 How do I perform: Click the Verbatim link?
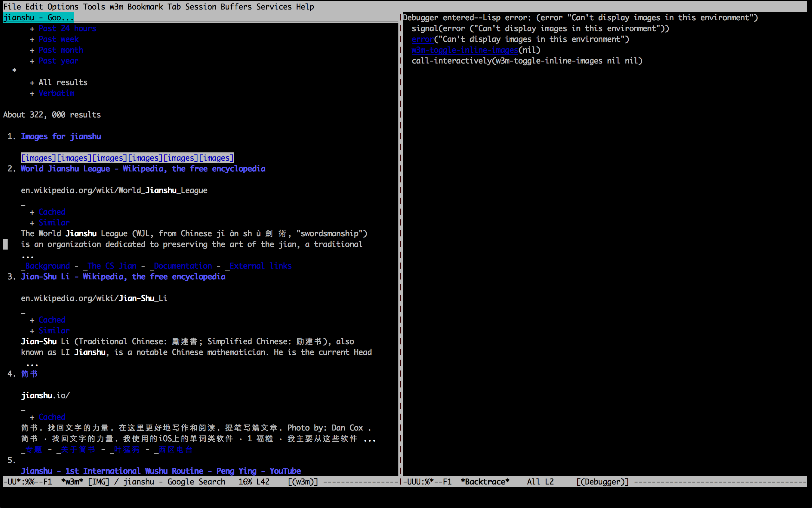(56, 93)
